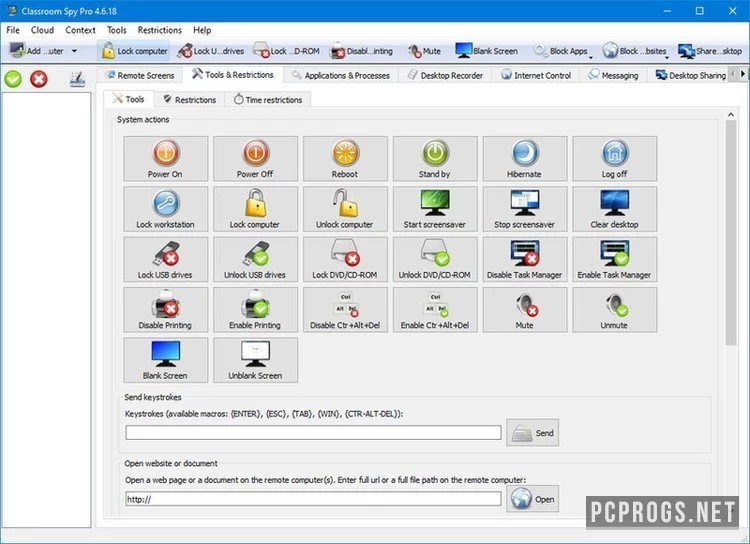Click Disable Printing tile

165,310
